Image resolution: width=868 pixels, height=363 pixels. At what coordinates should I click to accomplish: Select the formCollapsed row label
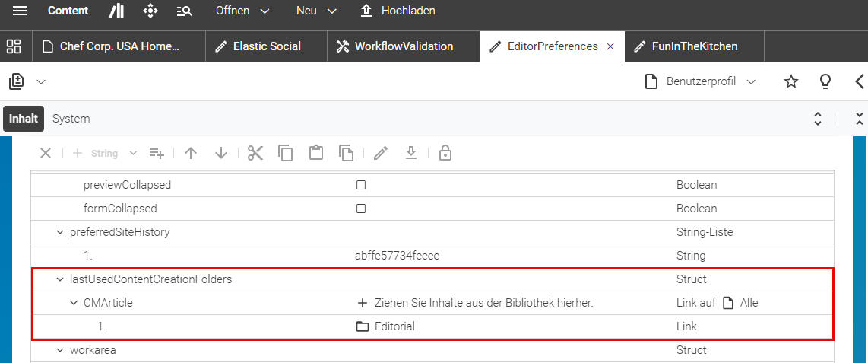(120, 209)
